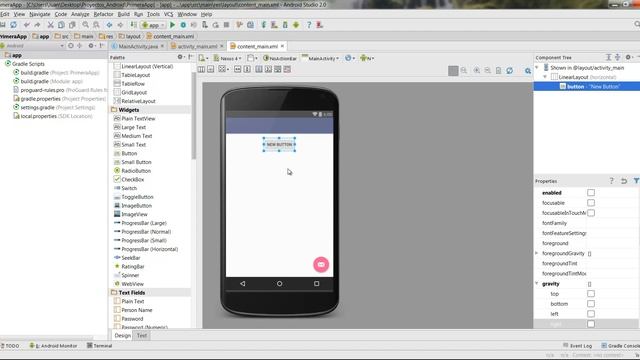Click the Palette vertical scrollbar
The height and width of the screenshot is (360, 640).
click(193, 116)
